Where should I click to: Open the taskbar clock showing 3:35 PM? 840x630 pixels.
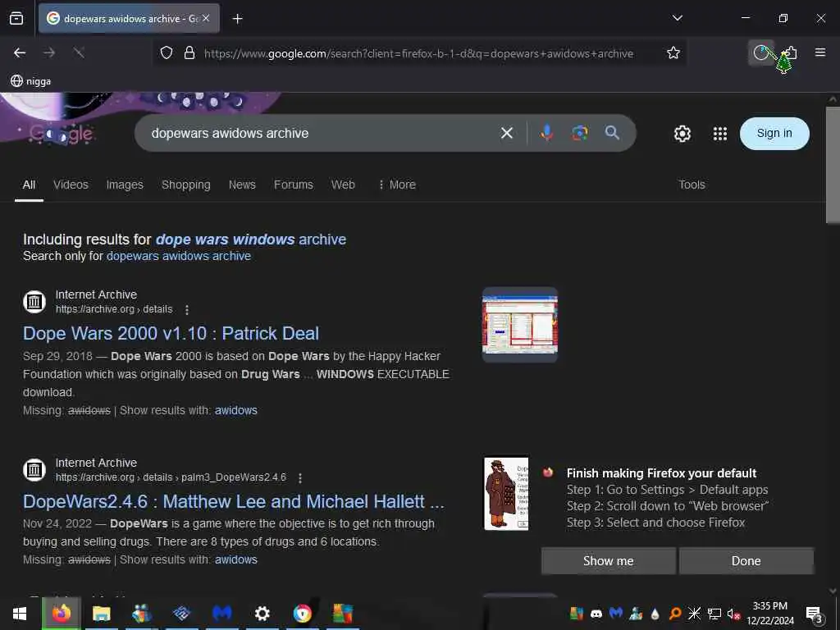[769, 614]
